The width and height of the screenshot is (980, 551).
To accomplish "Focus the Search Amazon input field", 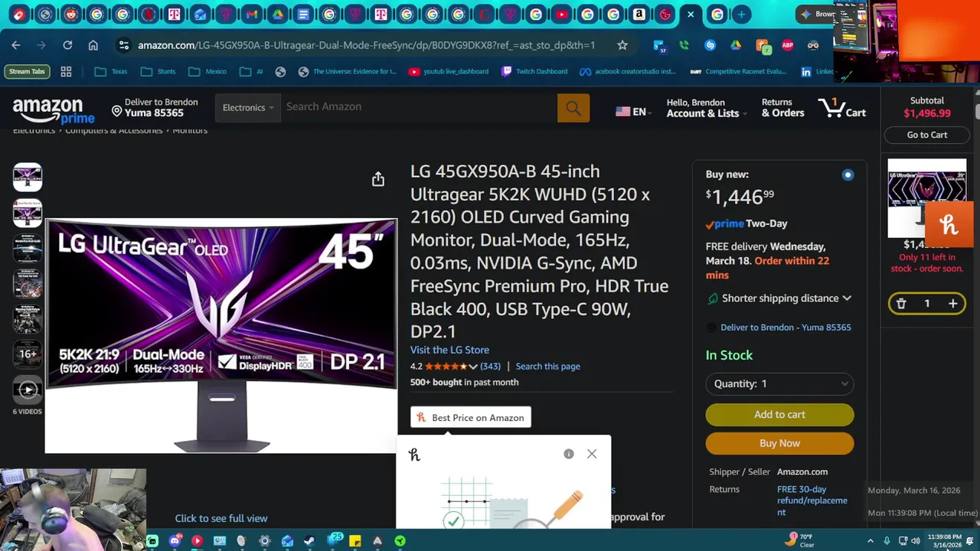I will tap(418, 108).
